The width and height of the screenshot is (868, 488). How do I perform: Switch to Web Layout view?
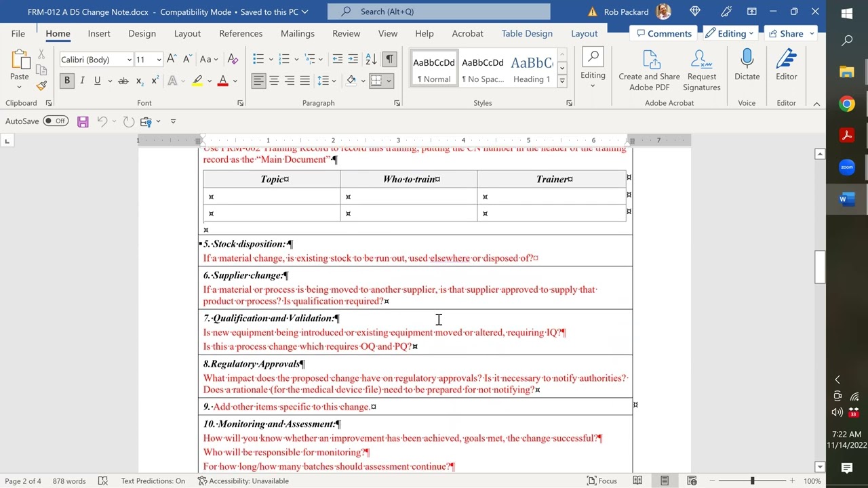click(692, 481)
